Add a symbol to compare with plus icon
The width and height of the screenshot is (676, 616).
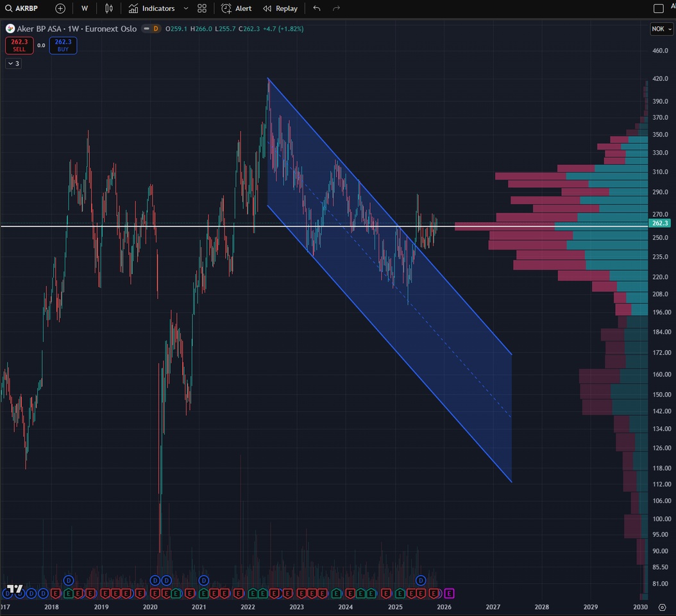tap(60, 8)
